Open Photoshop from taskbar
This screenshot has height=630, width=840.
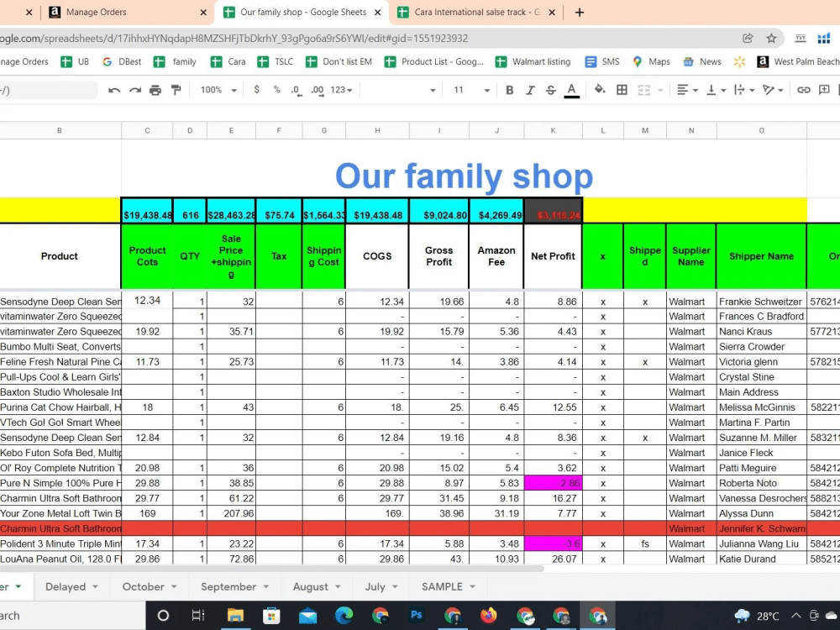point(417,615)
